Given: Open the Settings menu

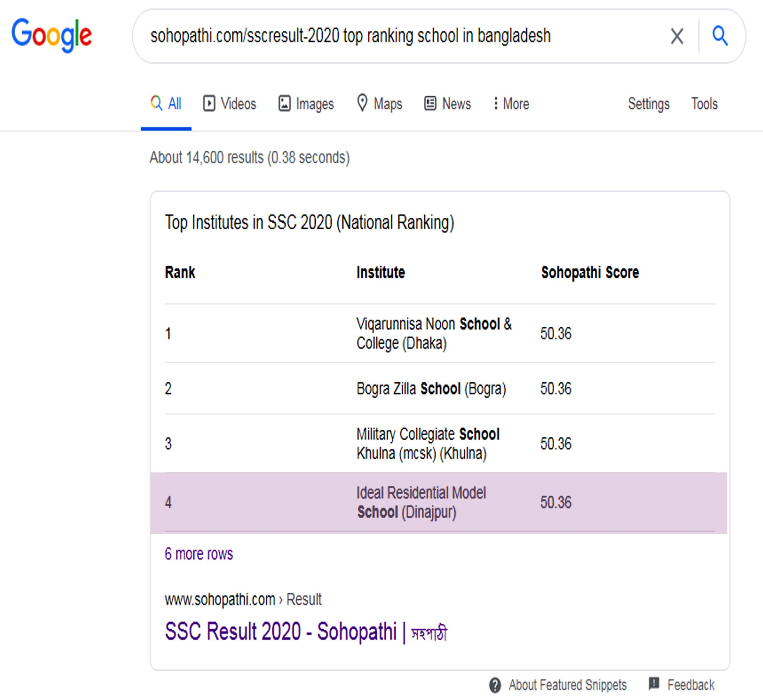Looking at the screenshot, I should coord(648,104).
